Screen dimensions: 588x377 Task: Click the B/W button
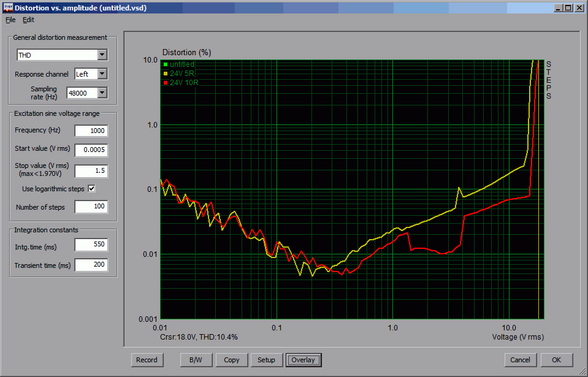coord(196,360)
